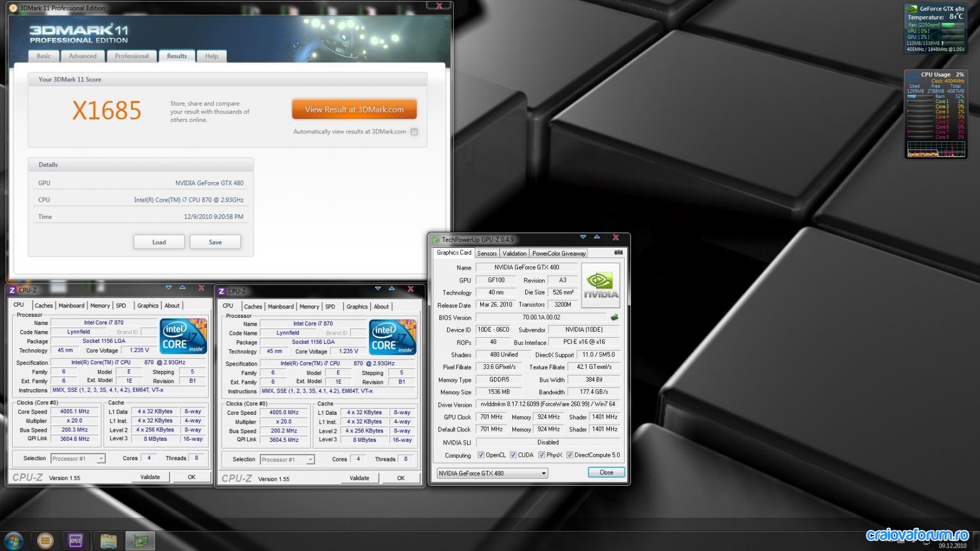
Task: Click OK in the second CPU-Z window
Action: coord(401,478)
